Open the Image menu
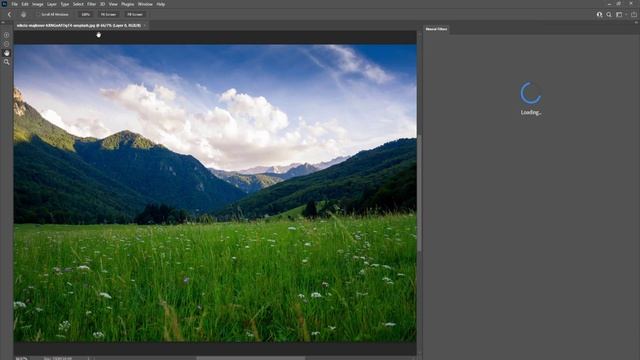Image resolution: width=640 pixels, height=360 pixels. [x=38, y=4]
